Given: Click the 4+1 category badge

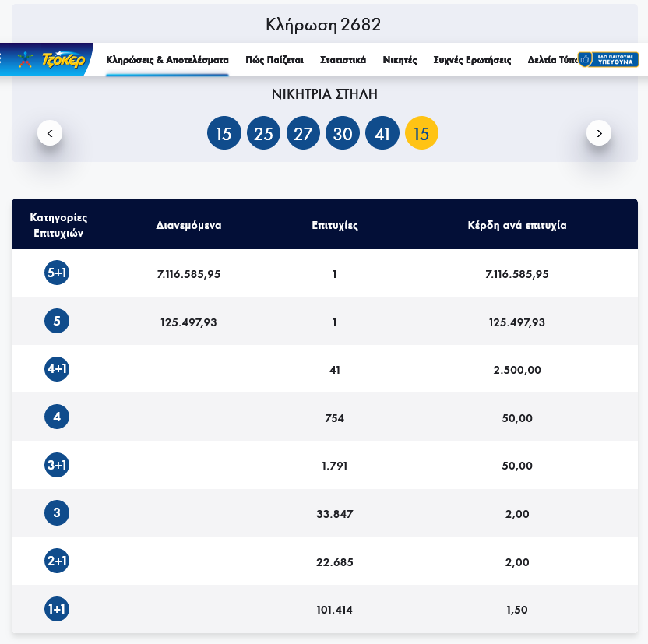Looking at the screenshot, I should click(x=57, y=369).
